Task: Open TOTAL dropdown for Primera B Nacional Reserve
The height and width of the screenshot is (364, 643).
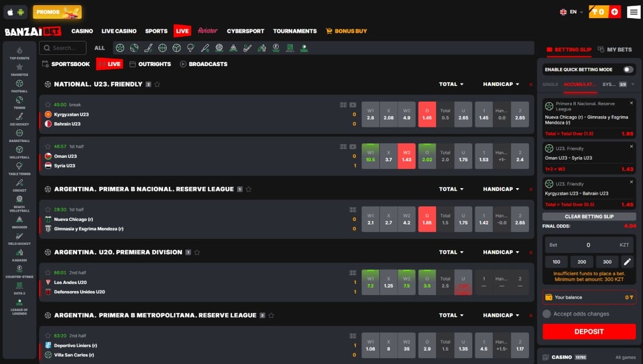Action: 451,189
